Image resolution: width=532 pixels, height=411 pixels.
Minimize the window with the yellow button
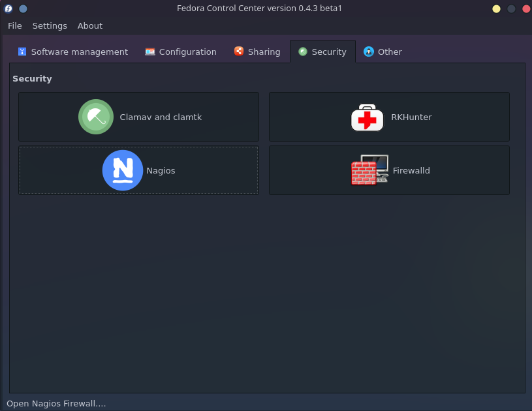[x=496, y=9]
